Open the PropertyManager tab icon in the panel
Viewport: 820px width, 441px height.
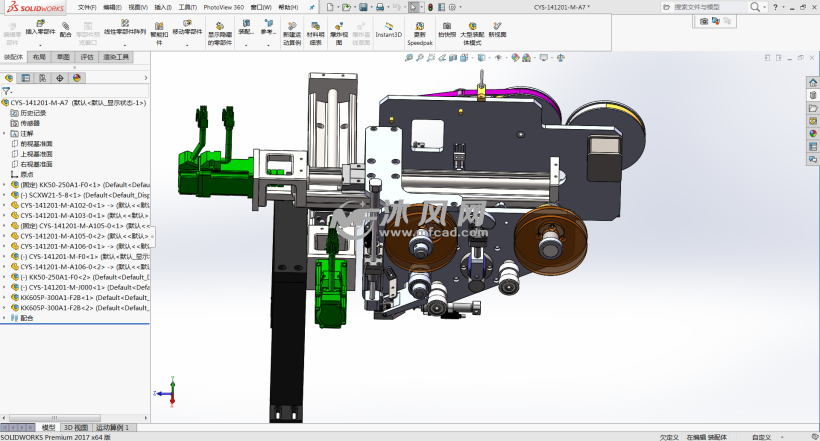click(26, 77)
